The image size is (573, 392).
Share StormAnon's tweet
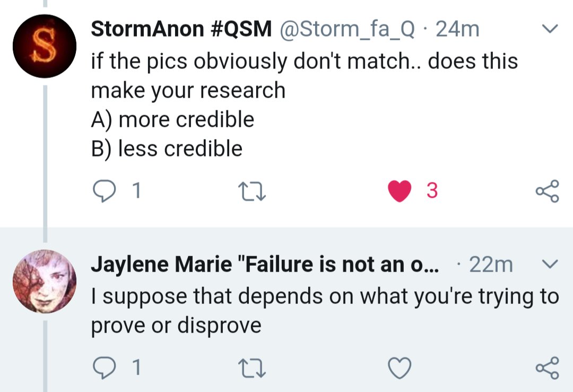[x=547, y=191]
